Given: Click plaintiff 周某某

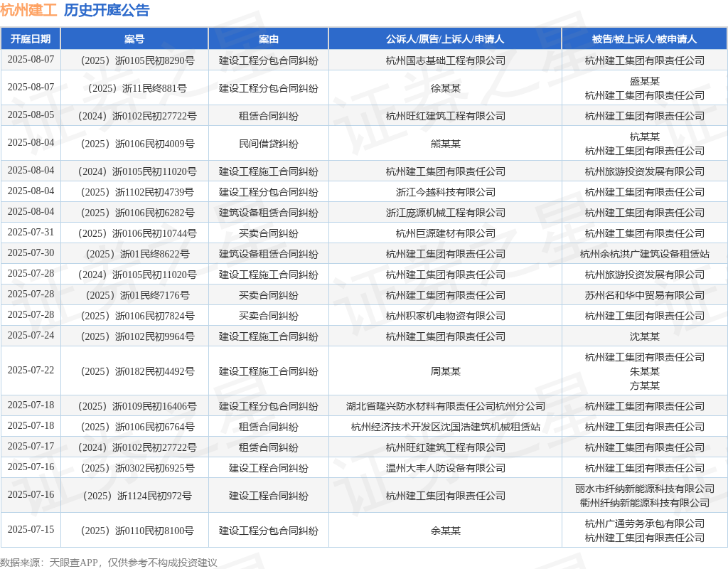Looking at the screenshot, I should [x=445, y=371].
